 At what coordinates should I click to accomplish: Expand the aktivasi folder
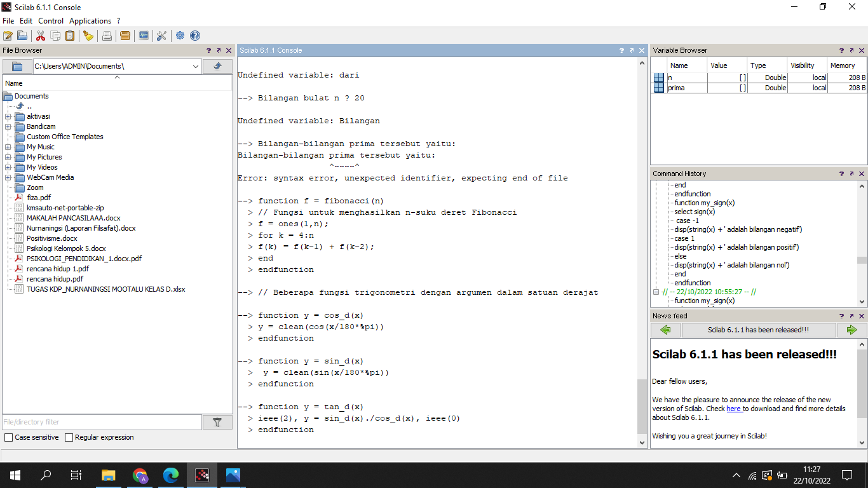(8, 116)
